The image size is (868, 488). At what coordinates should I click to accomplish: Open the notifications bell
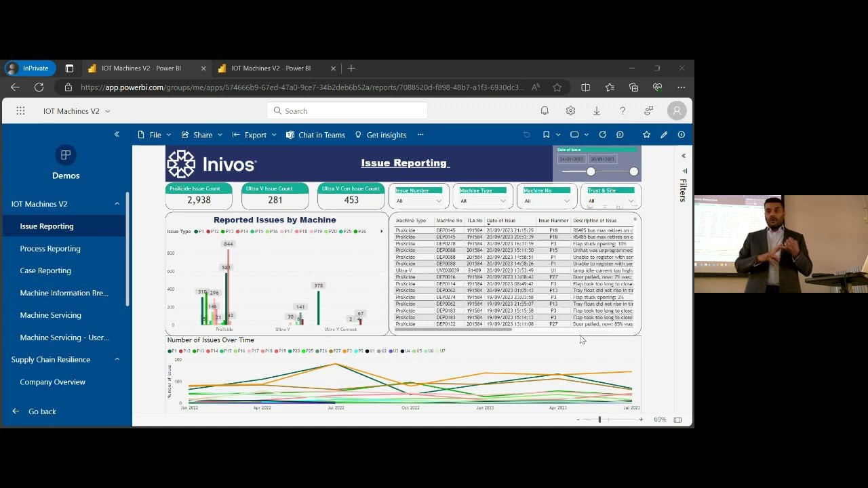(545, 111)
